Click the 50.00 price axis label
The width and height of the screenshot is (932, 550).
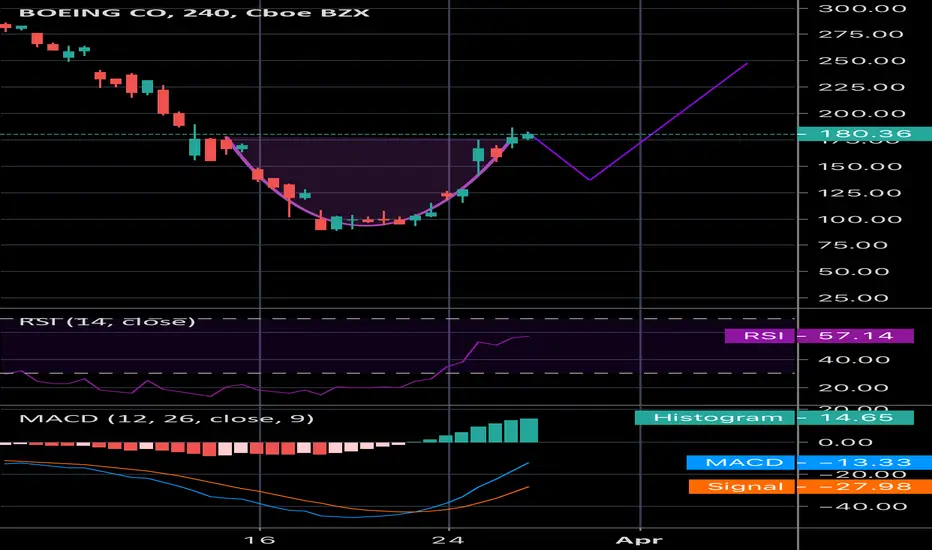pyautogui.click(x=854, y=272)
